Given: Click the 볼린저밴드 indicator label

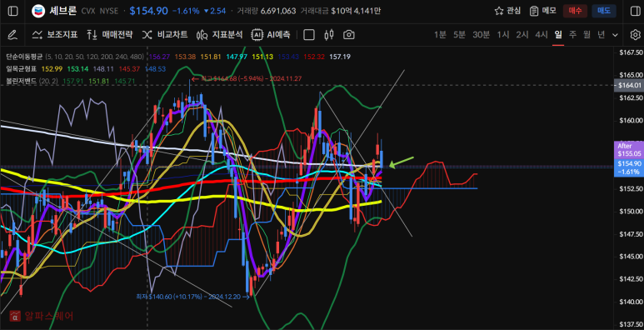Looking at the screenshot, I should tap(21, 81).
